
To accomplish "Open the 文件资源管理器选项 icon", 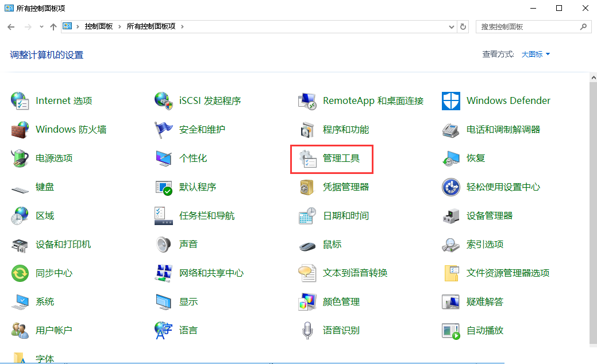I will [x=451, y=273].
